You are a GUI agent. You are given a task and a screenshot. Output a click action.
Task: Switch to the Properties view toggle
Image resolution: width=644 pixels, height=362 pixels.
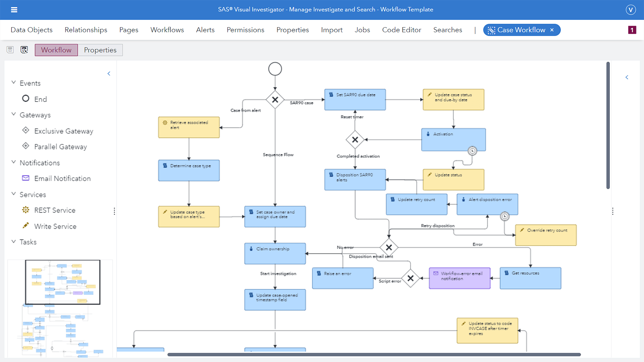click(x=100, y=50)
